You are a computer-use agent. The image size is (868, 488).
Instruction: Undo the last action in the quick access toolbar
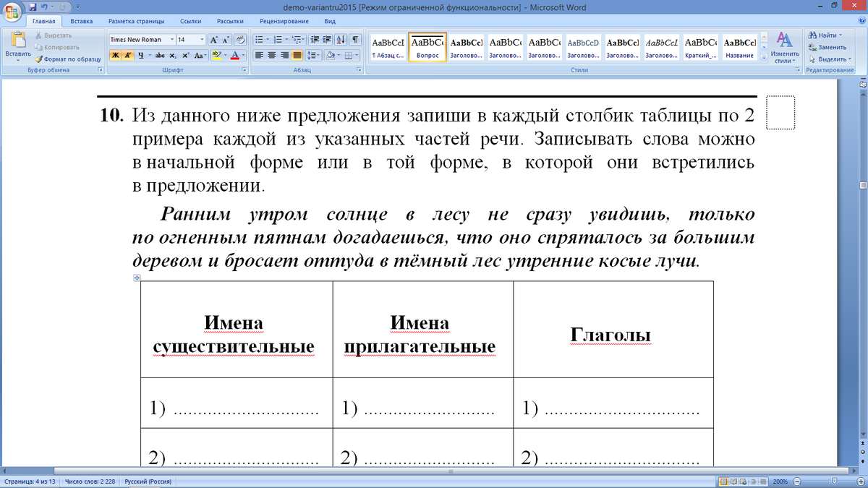[x=44, y=7]
